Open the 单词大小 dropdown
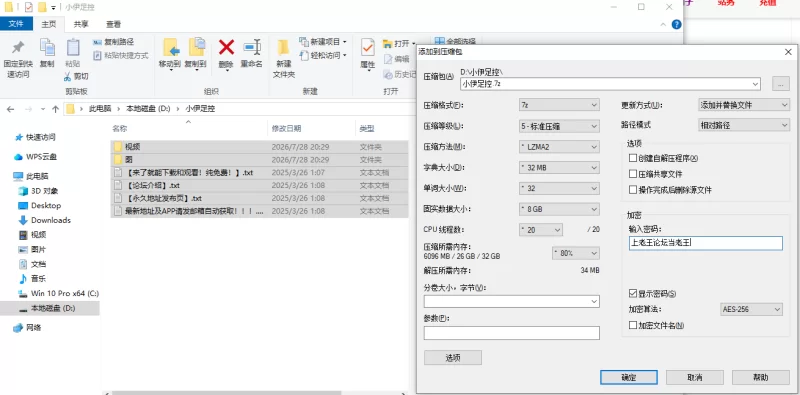The height and width of the screenshot is (395, 800). 559,188
